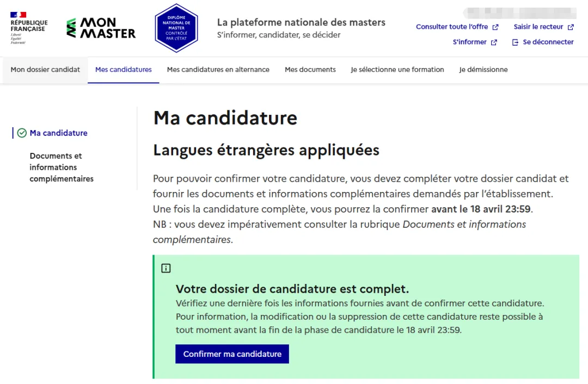Open the Mes documents tab
Screen dimensions: 588x384
[x=310, y=70]
